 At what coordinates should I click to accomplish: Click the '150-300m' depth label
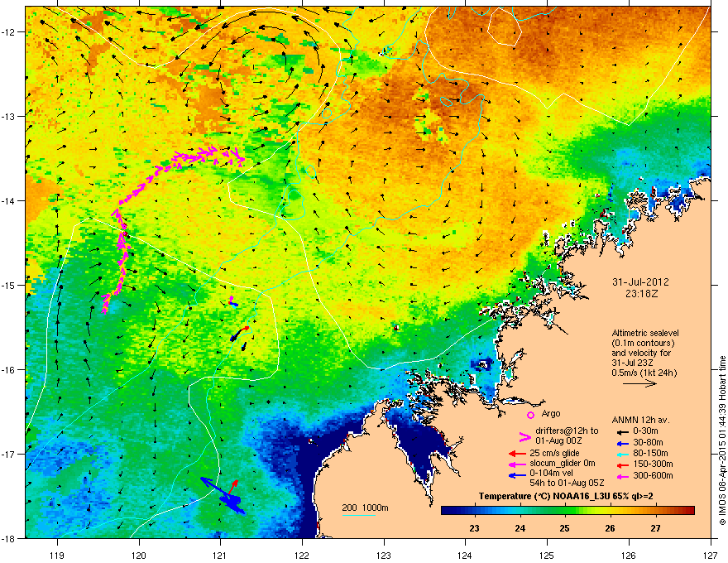coord(653,464)
